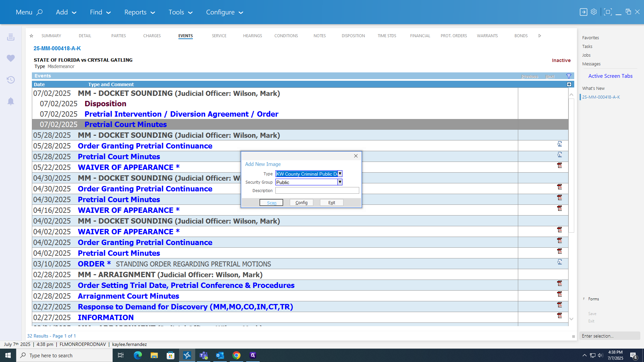The width and height of the screenshot is (644, 362).
Task: Click the sign-out arrow icon in header
Action: pos(584,12)
